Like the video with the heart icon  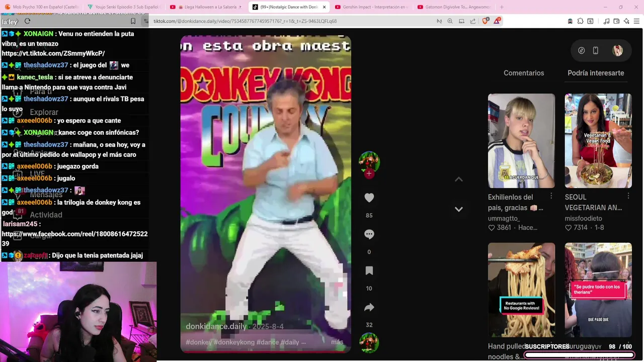coord(369,198)
